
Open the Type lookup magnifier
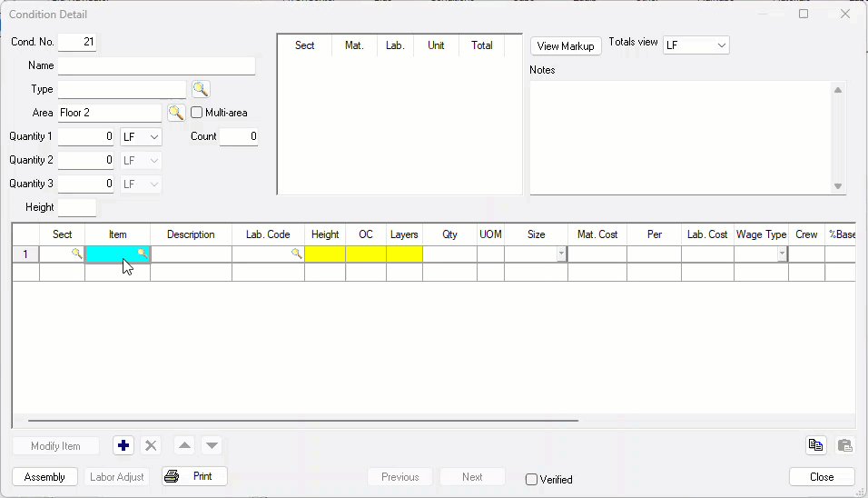pyautogui.click(x=201, y=89)
